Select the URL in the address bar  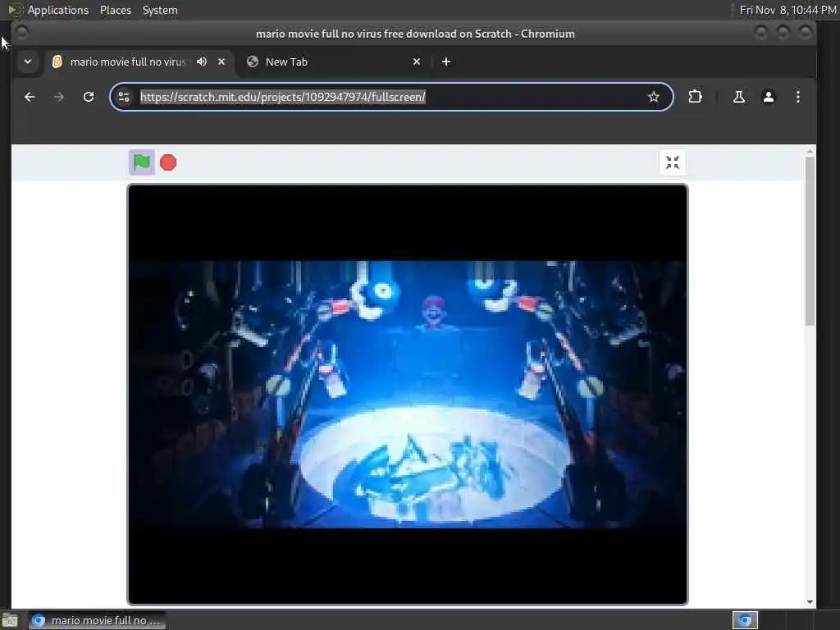tap(283, 97)
